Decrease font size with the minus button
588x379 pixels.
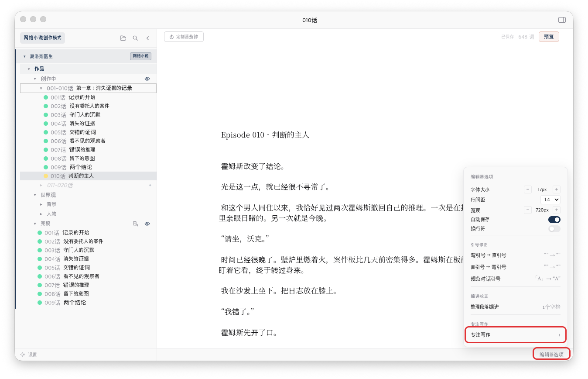[x=528, y=189]
